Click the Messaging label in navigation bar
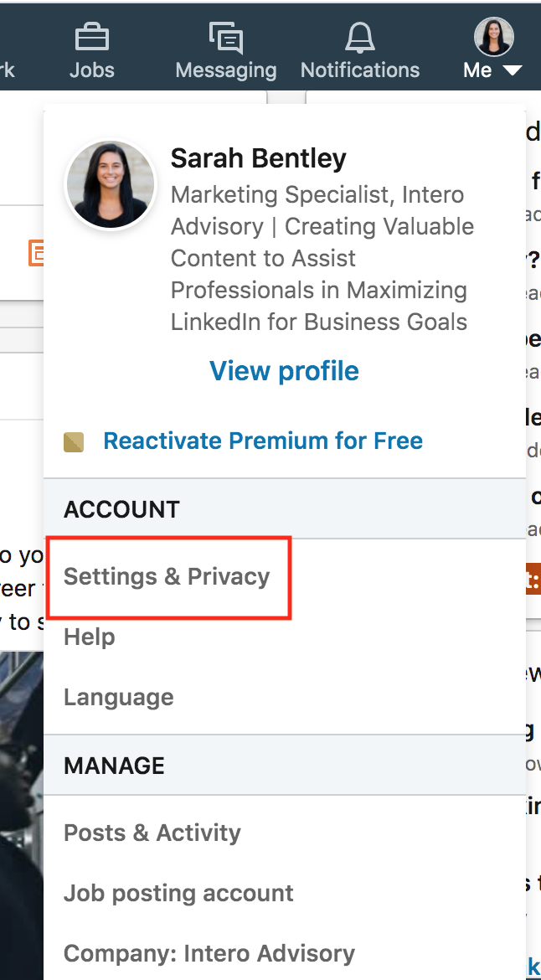This screenshot has height=980, width=541. tap(225, 70)
